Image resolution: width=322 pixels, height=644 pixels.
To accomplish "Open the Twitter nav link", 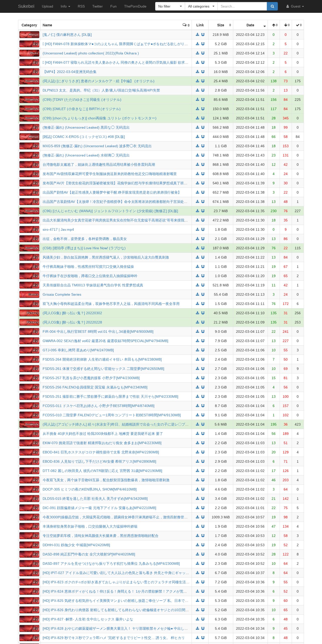I will 97,6.
